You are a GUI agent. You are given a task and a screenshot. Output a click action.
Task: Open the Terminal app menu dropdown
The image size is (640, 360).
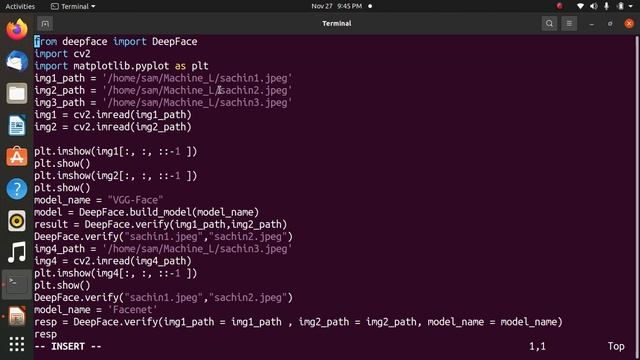coord(73,7)
